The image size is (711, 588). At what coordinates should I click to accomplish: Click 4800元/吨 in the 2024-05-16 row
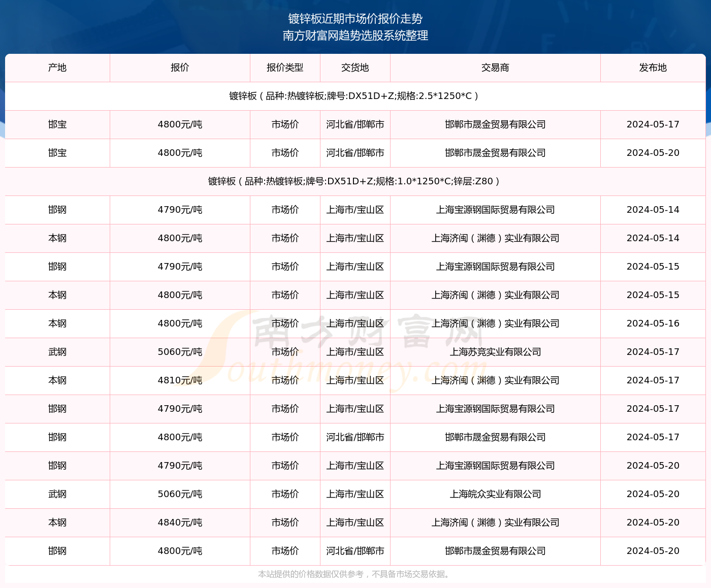coord(180,323)
